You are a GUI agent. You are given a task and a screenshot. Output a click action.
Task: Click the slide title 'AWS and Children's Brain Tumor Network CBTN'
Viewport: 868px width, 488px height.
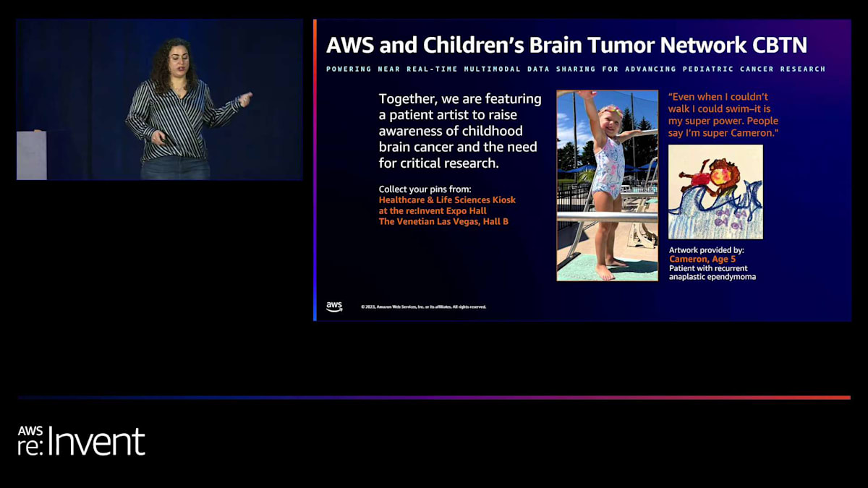point(566,45)
